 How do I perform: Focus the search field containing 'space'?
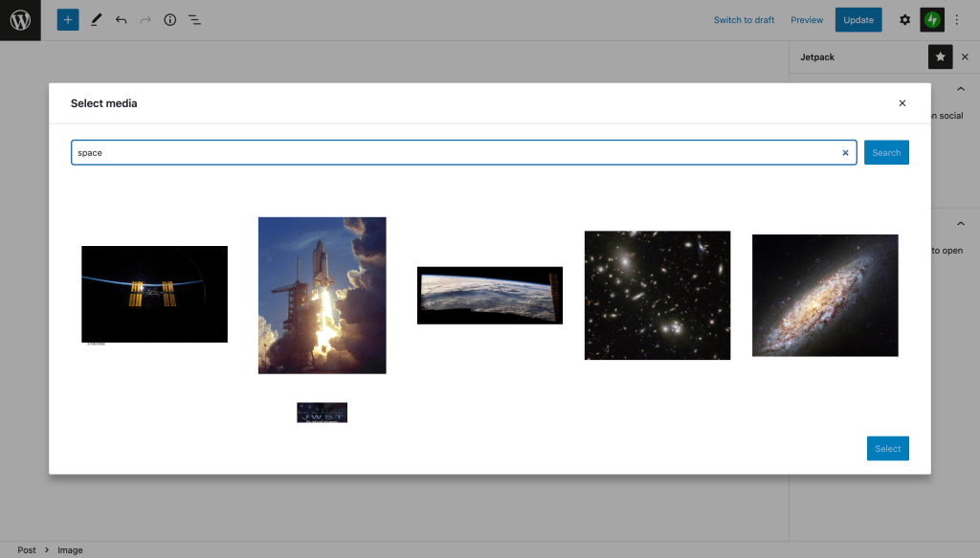click(x=450, y=153)
